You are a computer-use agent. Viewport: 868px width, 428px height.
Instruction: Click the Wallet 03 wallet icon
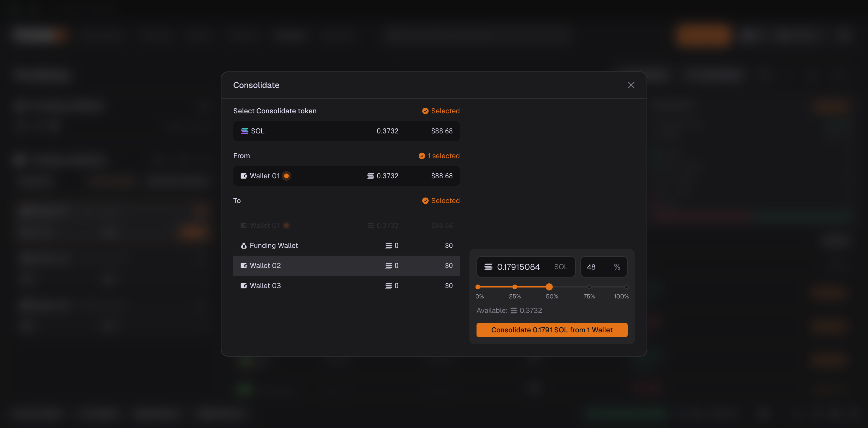coord(244,286)
